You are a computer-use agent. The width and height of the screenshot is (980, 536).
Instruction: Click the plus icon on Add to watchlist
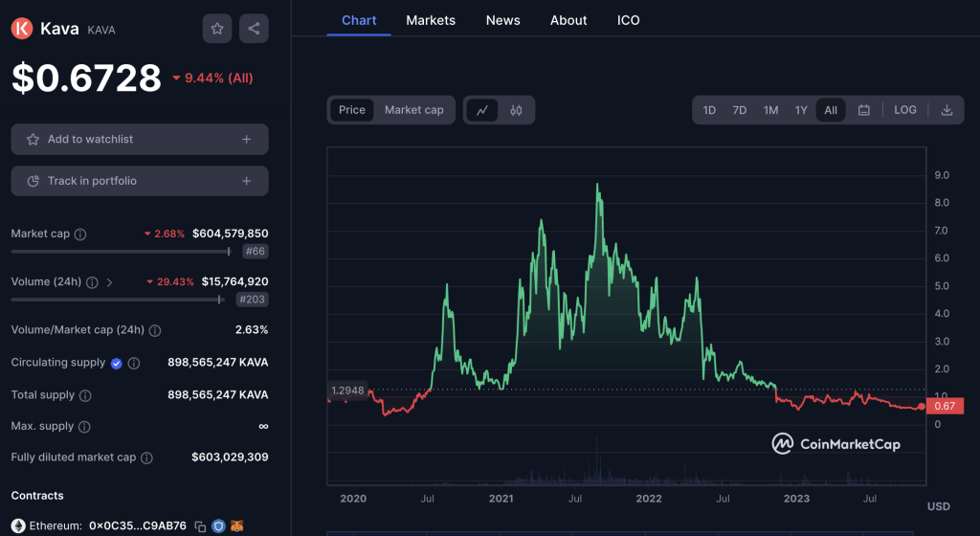coord(246,140)
